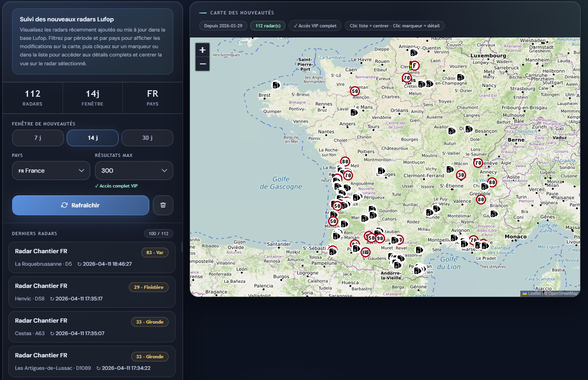
Task: Click the FR Pays stat tile
Action: 152,98
